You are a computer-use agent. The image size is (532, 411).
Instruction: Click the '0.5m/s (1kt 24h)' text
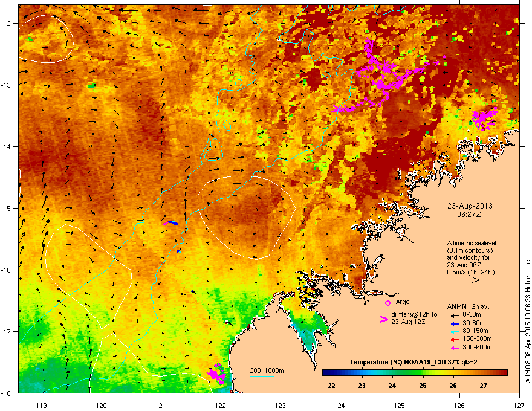470,273
